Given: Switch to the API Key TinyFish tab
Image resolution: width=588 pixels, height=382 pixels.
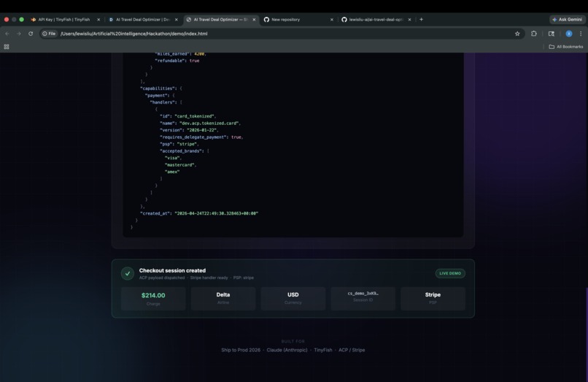Looking at the screenshot, I should click(x=63, y=20).
